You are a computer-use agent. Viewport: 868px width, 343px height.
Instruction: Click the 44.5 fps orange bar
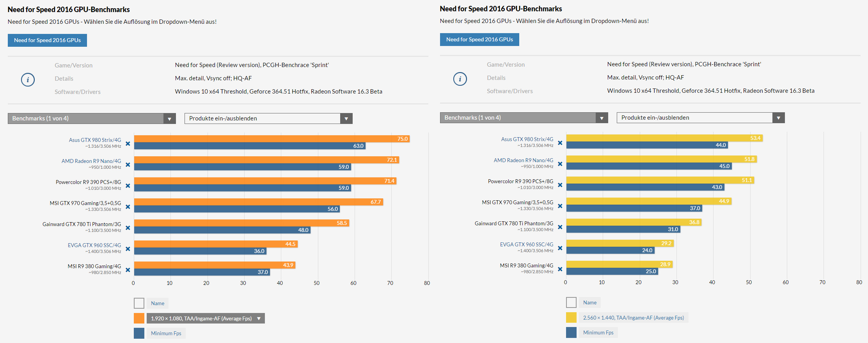(x=216, y=244)
